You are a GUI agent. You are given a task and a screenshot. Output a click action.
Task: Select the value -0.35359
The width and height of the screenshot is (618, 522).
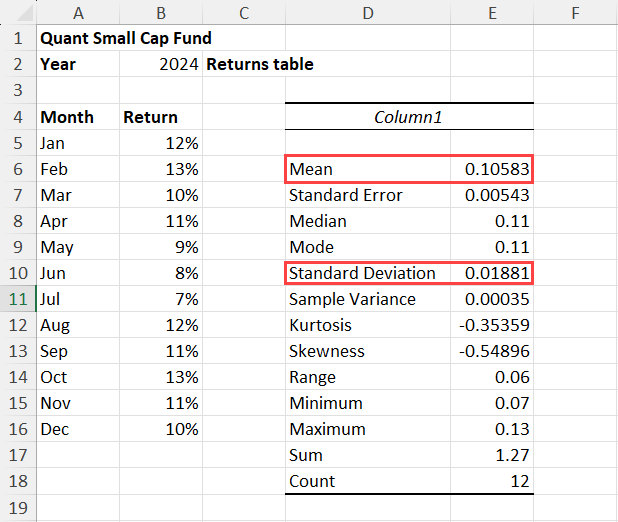(492, 325)
